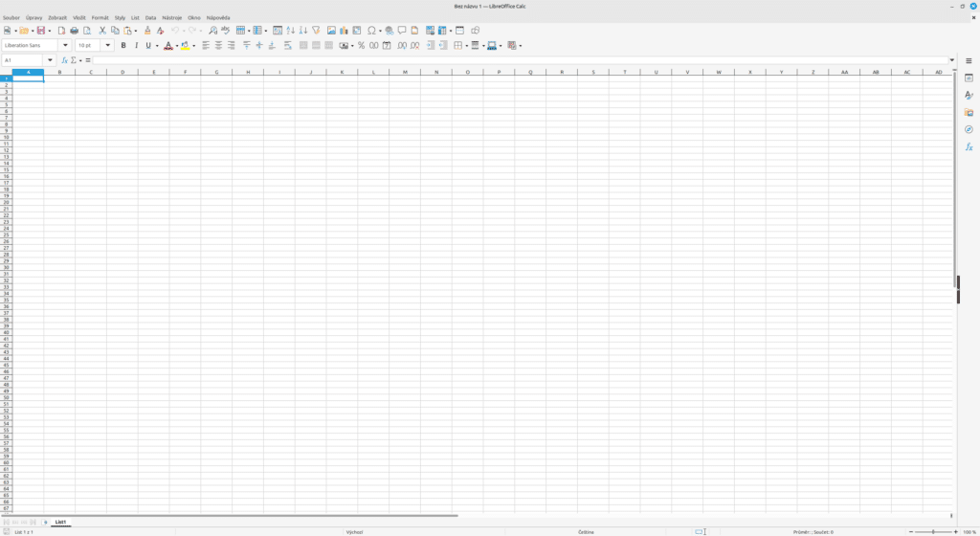Expand the Liberation Sans font name dropdown
The image size is (980, 536).
point(65,45)
